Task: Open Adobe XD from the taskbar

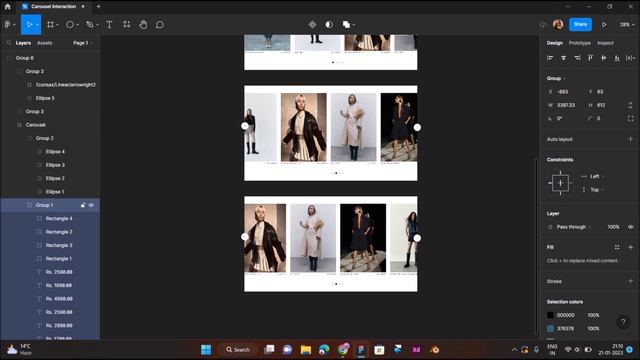Action: [416, 350]
